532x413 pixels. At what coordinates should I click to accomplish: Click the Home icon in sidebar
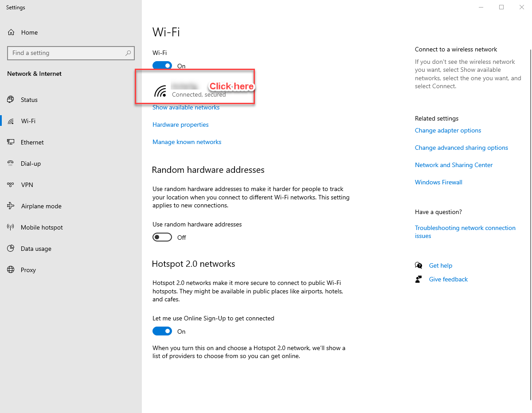11,32
